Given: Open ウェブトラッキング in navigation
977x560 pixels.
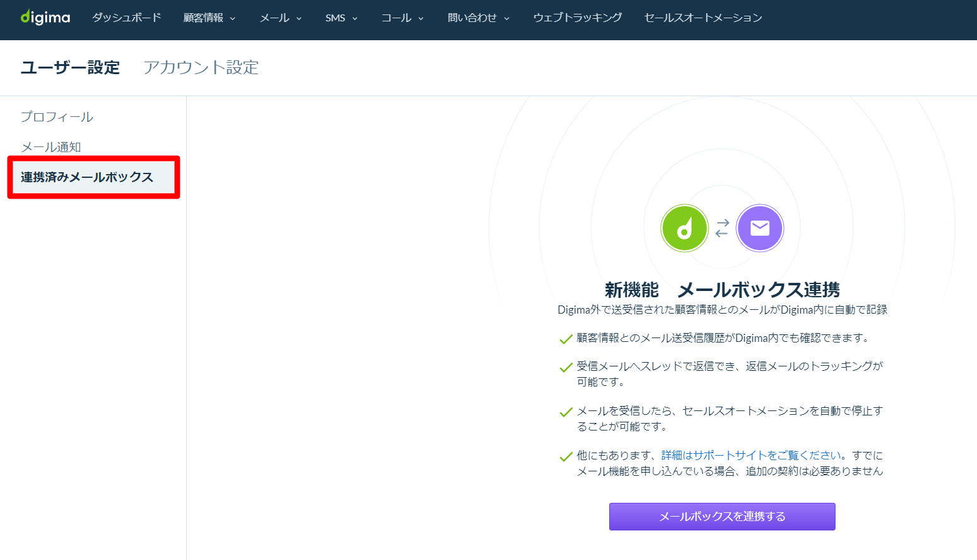Looking at the screenshot, I should click(577, 18).
